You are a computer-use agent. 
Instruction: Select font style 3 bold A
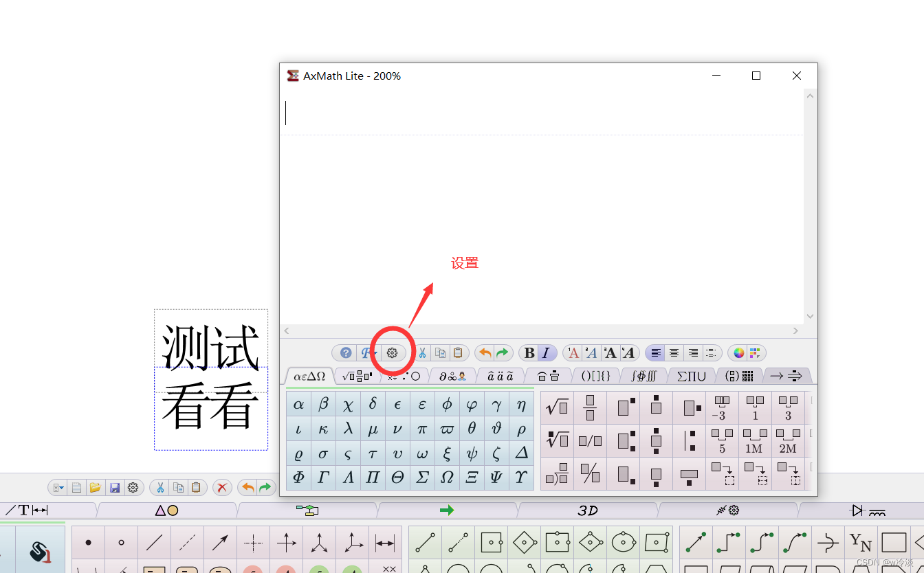[x=610, y=353]
